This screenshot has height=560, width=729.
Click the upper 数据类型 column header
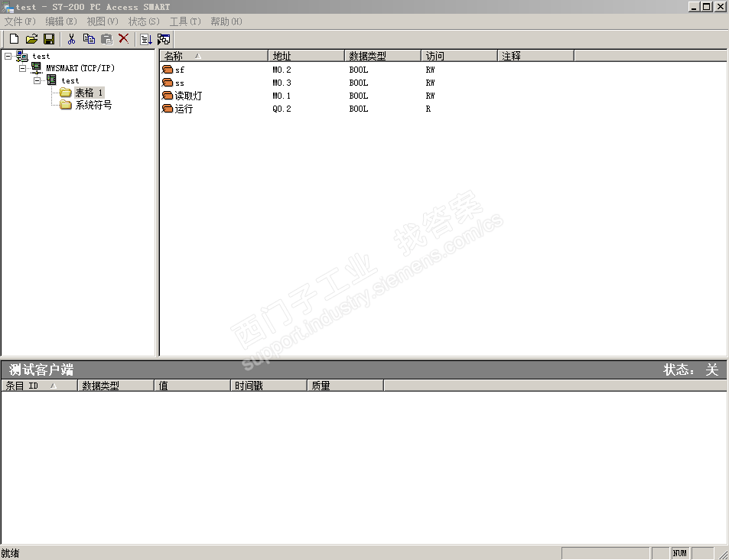(382, 56)
